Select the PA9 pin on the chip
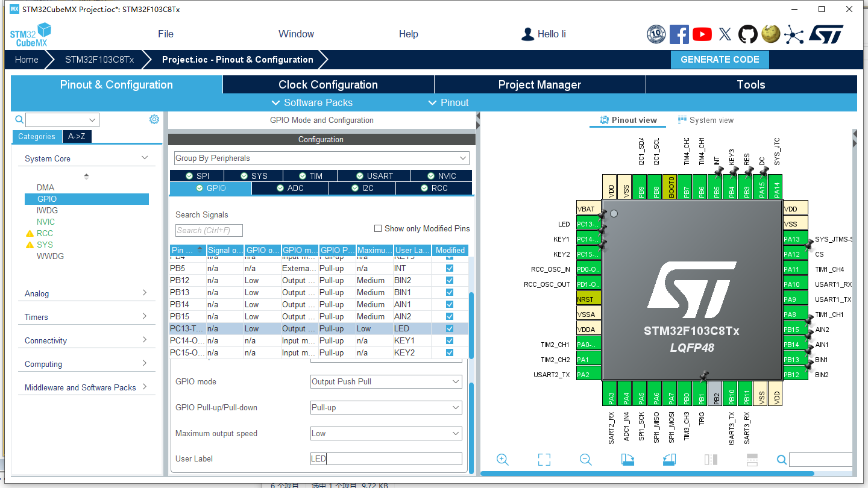The height and width of the screenshot is (488, 868). [x=795, y=299]
